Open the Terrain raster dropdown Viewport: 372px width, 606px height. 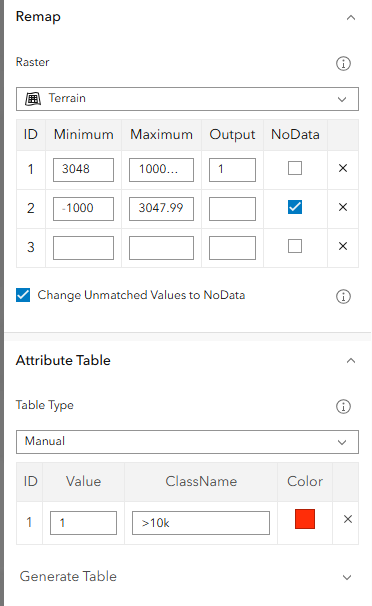[187, 99]
